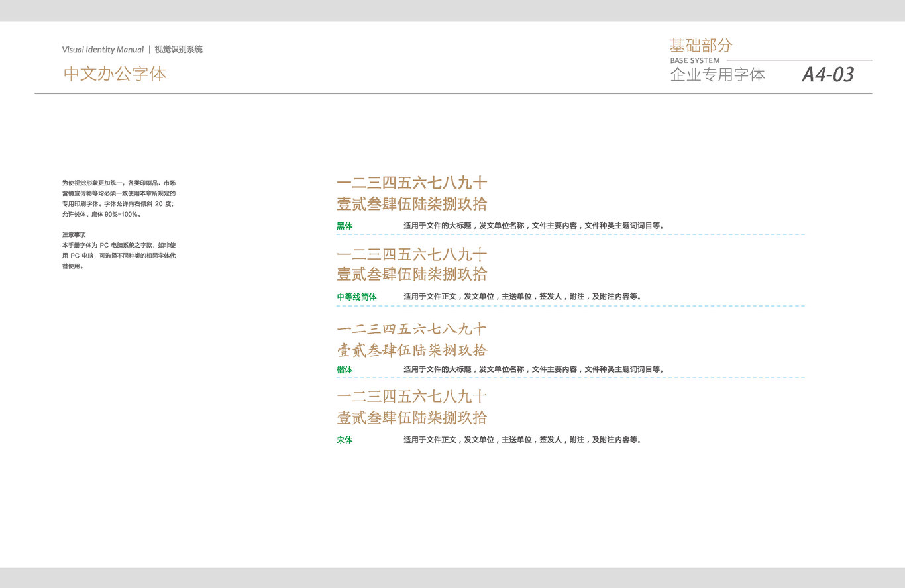
Task: Click the "壹贰叁肆伍陆柒捌玖拾" sample above 宋体
Action: pos(412,418)
